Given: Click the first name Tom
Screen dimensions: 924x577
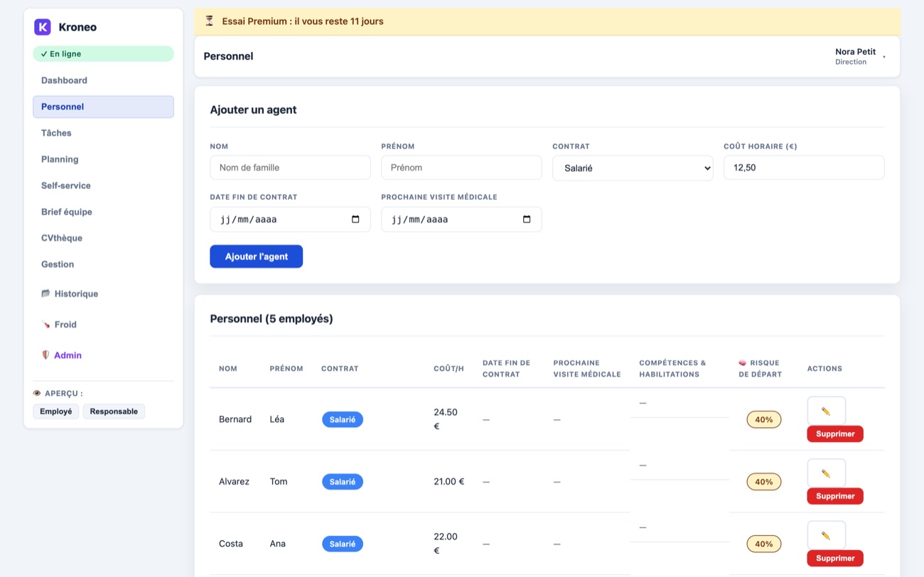Looking at the screenshot, I should 279,482.
